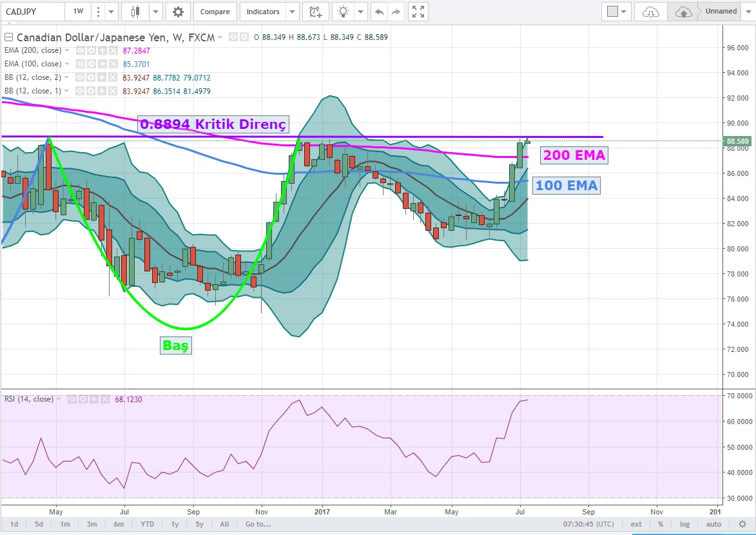Open the chart properties gear in the top toolbar
This screenshot has width=756, height=535.
(178, 12)
